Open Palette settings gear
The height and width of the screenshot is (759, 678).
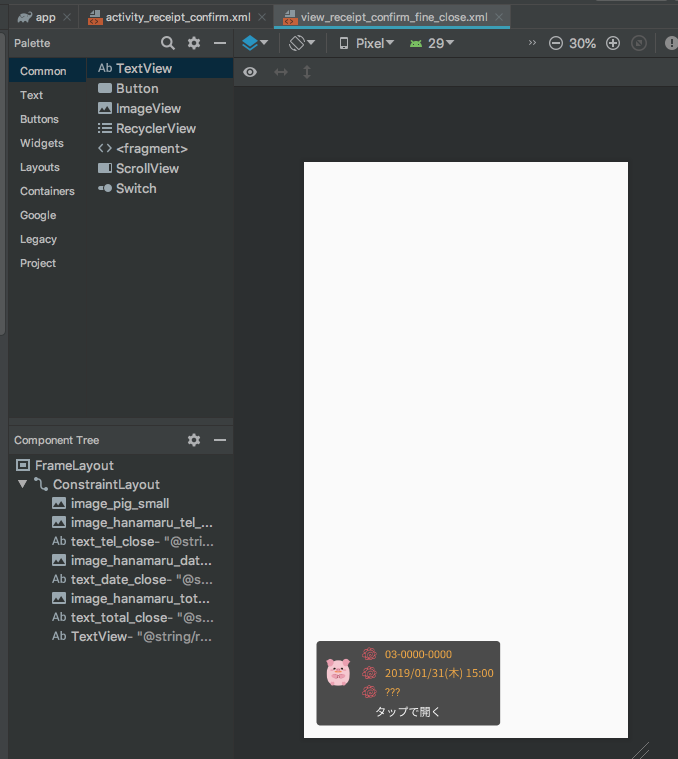pos(194,43)
